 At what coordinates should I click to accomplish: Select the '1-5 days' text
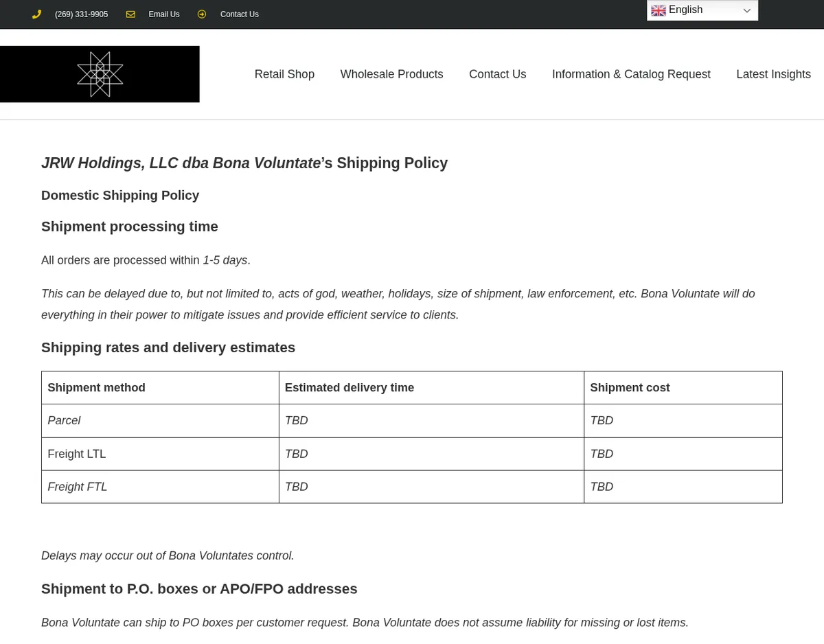coord(225,260)
